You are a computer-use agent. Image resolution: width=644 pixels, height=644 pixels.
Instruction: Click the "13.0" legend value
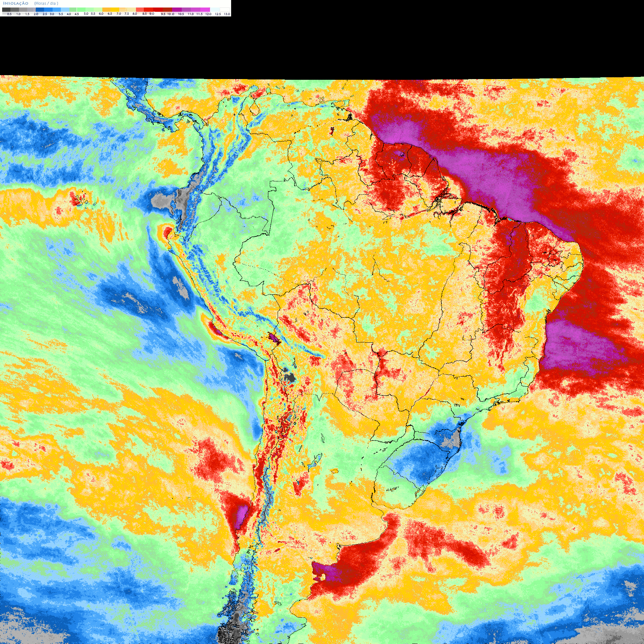[x=227, y=14]
